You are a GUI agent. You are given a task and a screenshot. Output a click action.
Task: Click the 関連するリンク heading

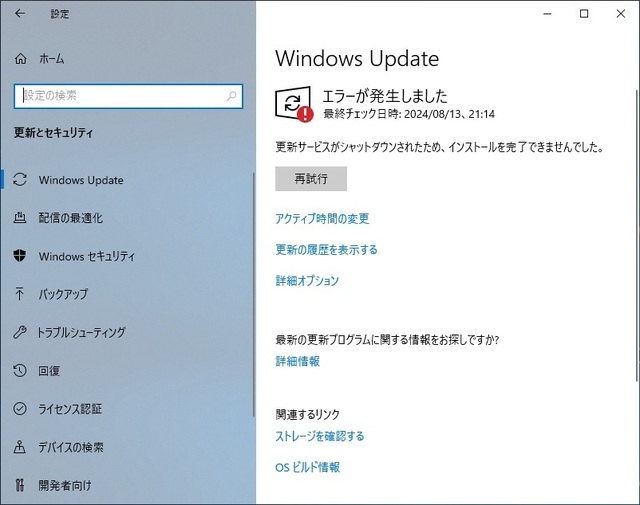[307, 415]
